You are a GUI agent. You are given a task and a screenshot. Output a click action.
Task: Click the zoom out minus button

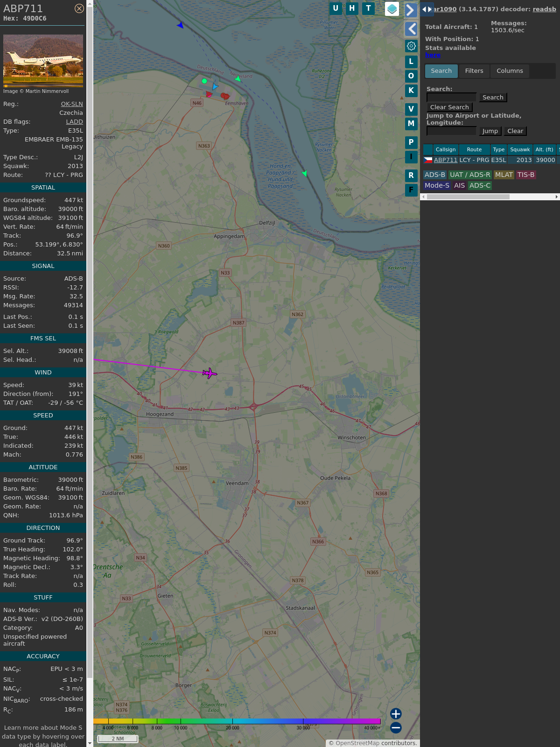click(x=396, y=727)
